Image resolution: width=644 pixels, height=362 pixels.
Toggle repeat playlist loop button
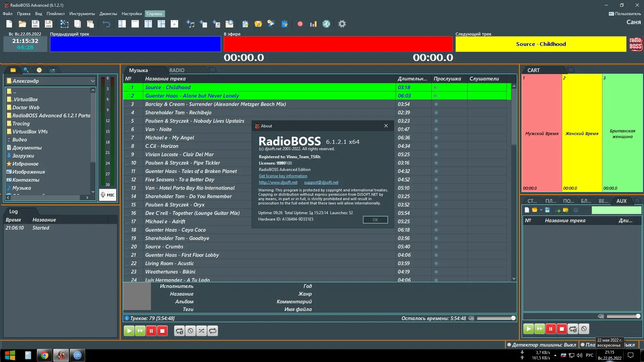pyautogui.click(x=213, y=331)
